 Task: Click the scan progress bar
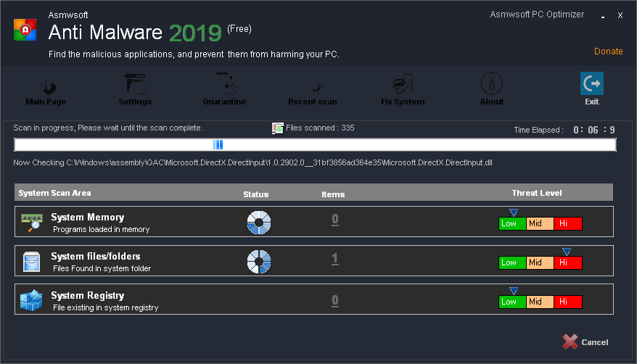(x=315, y=144)
